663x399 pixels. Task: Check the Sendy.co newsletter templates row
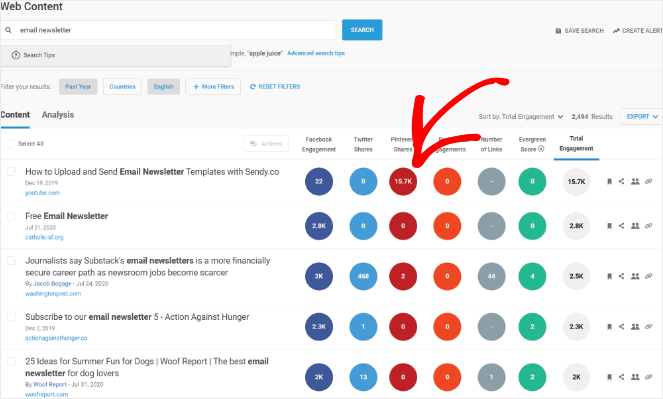[11, 172]
